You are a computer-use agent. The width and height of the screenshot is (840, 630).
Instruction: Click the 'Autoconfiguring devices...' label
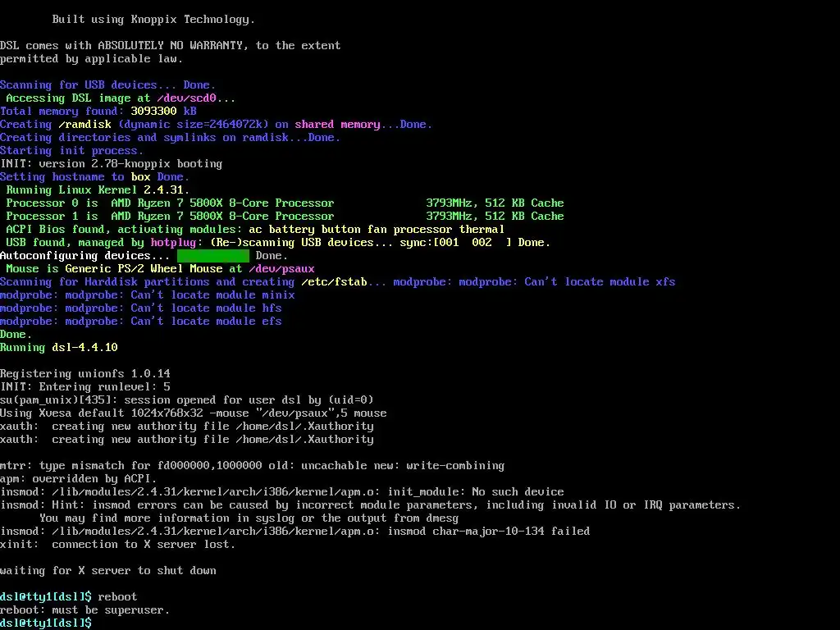[x=84, y=256]
